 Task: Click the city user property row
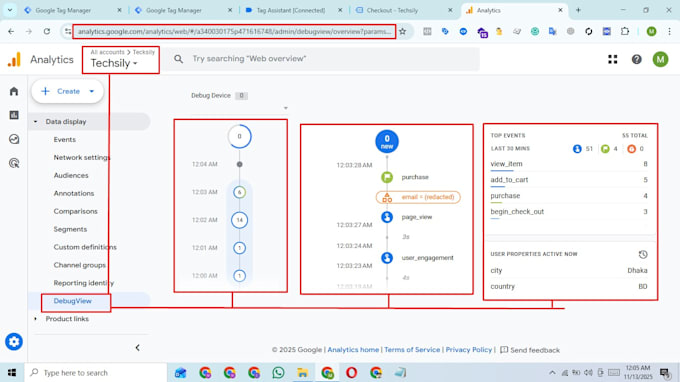tap(569, 271)
